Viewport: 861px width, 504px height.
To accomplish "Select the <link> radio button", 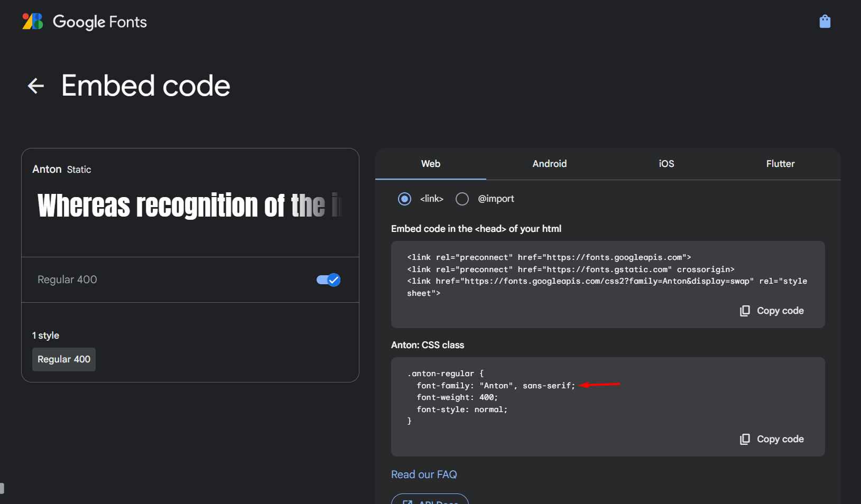I will click(404, 199).
